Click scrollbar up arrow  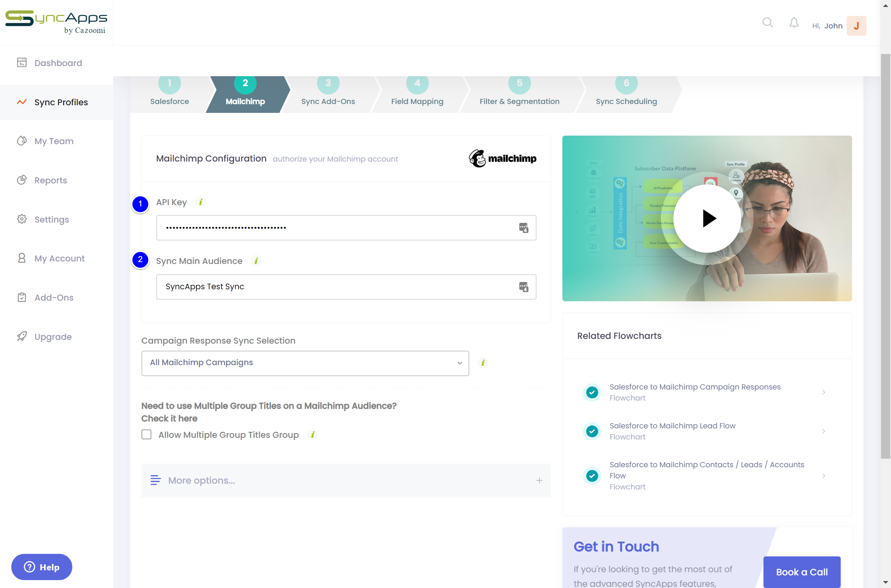coord(885,5)
